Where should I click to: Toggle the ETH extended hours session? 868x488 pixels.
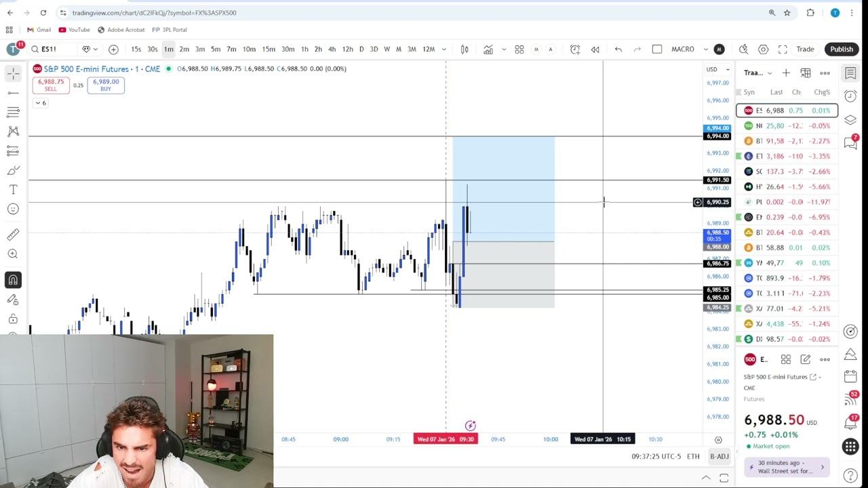coord(693,457)
